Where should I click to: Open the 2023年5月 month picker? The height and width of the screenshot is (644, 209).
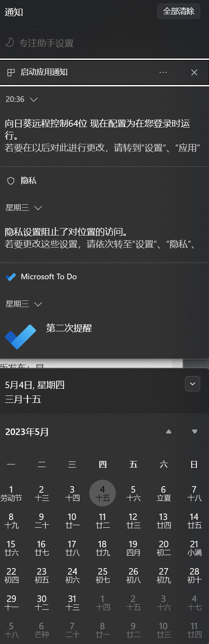[27, 432]
